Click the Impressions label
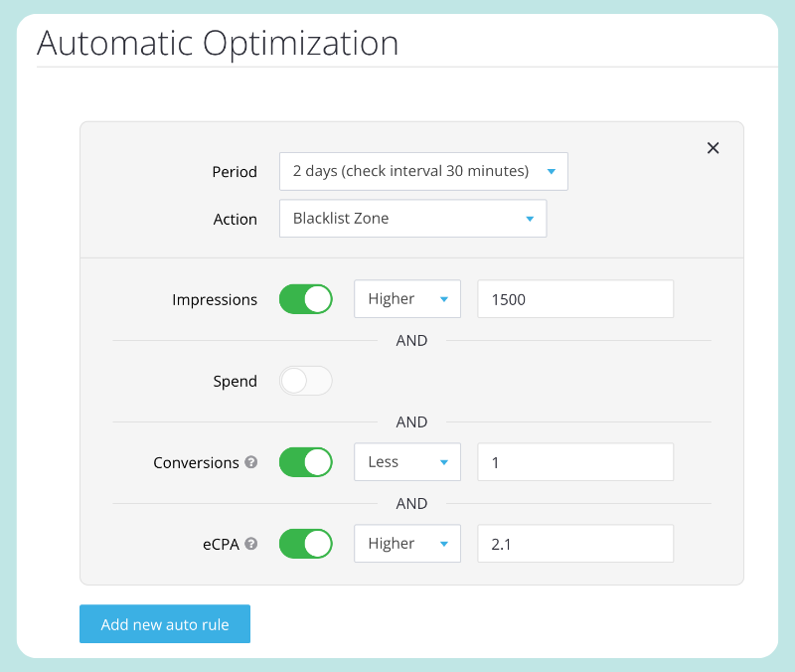795x672 pixels. coord(215,300)
